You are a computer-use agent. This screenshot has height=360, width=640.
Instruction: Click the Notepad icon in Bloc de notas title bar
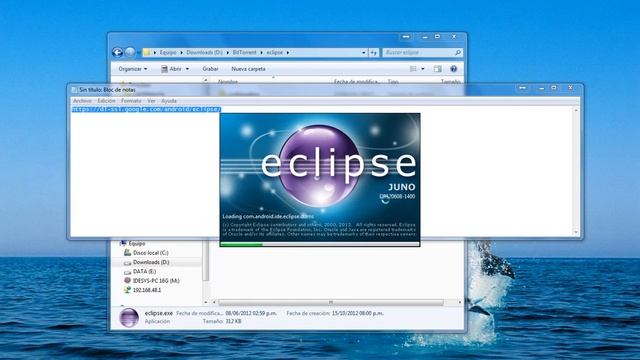74,90
